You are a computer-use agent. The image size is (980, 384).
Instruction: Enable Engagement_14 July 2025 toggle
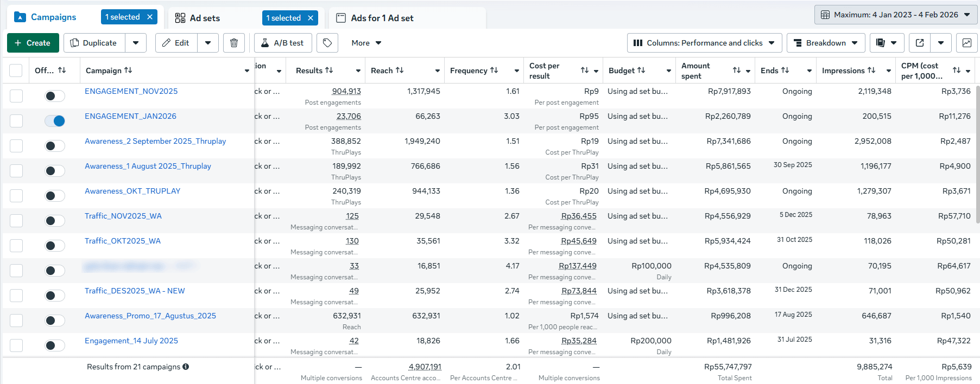click(x=55, y=345)
